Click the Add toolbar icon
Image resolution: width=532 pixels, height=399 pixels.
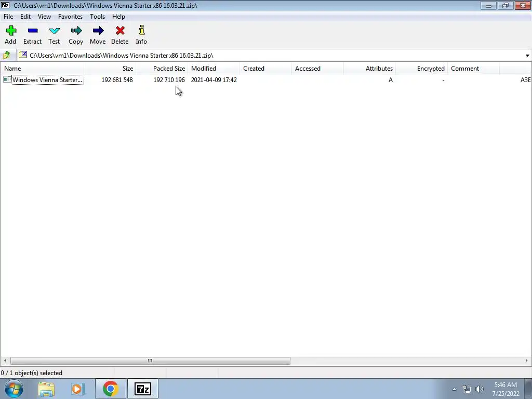pyautogui.click(x=11, y=31)
